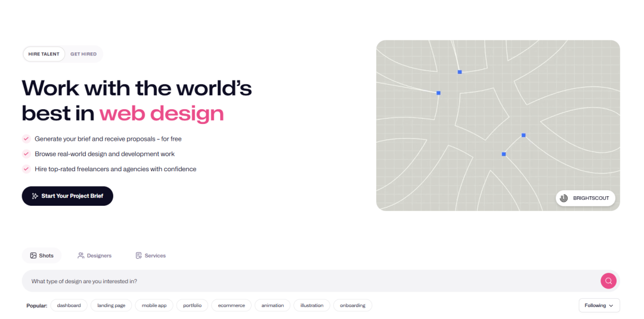This screenshot has width=644, height=319.
Task: Open the Designers tab
Action: click(94, 255)
